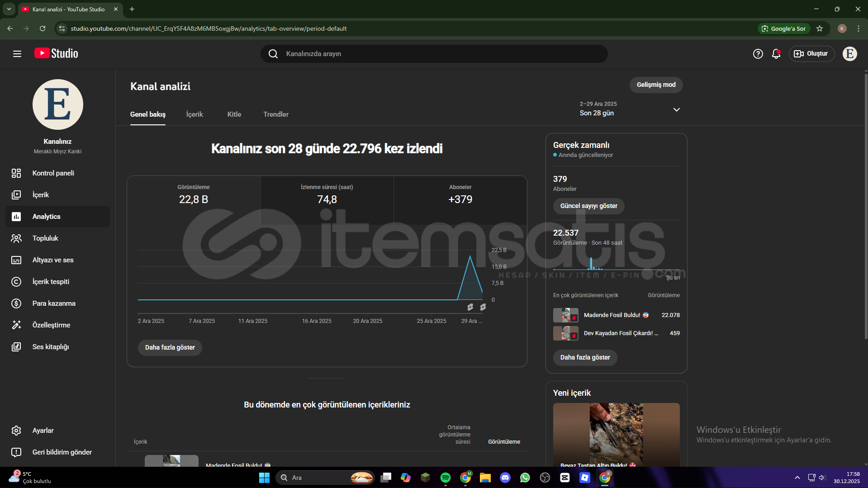This screenshot has width=868, height=488.
Task: Open the Chrome three-dot menu
Action: click(x=859, y=28)
